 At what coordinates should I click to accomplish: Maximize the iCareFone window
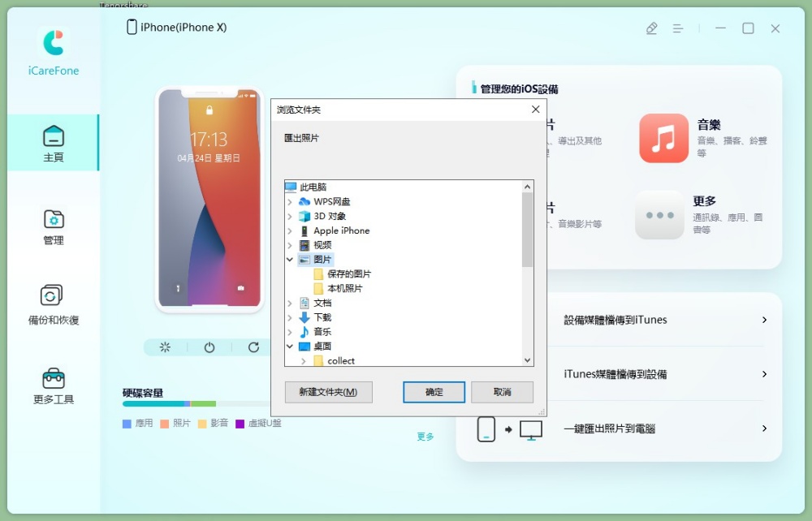click(748, 28)
